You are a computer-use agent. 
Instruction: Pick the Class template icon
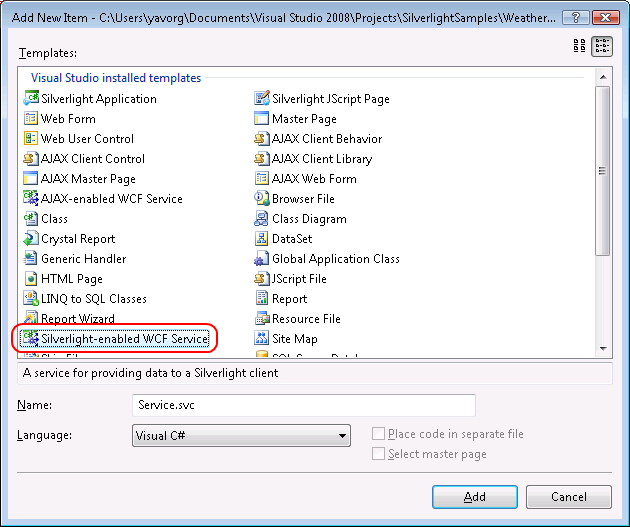pos(31,219)
